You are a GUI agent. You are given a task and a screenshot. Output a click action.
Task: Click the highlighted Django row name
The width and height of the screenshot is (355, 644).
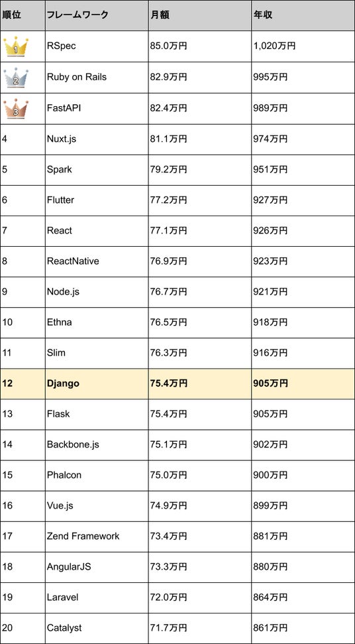click(x=63, y=383)
